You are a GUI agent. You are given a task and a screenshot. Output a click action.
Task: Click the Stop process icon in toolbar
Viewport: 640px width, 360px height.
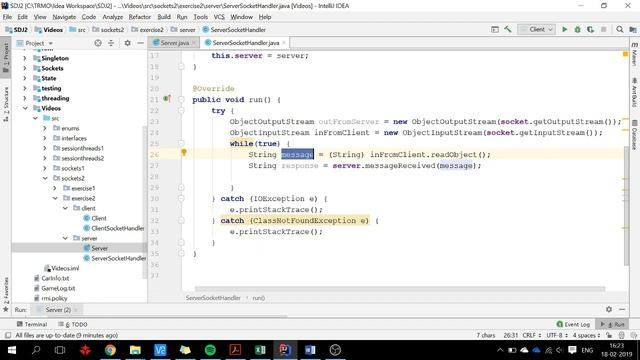point(603,29)
